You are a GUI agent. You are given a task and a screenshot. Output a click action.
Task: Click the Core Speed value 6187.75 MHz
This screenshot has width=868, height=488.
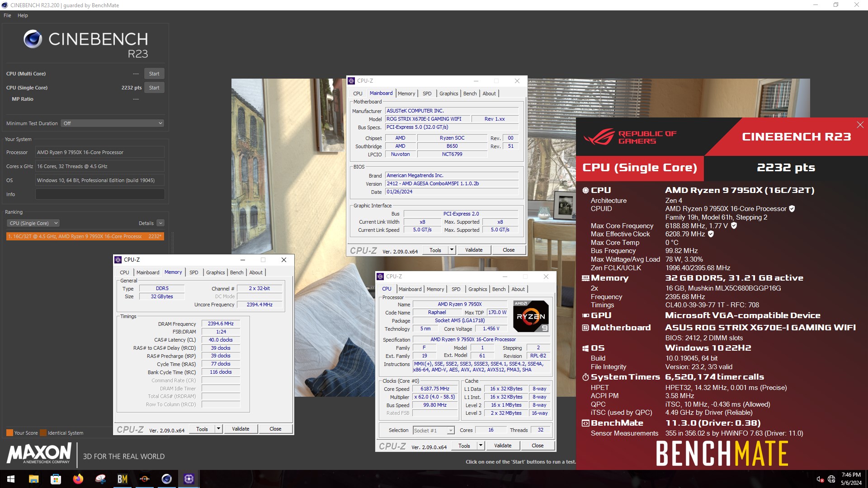[435, 389]
